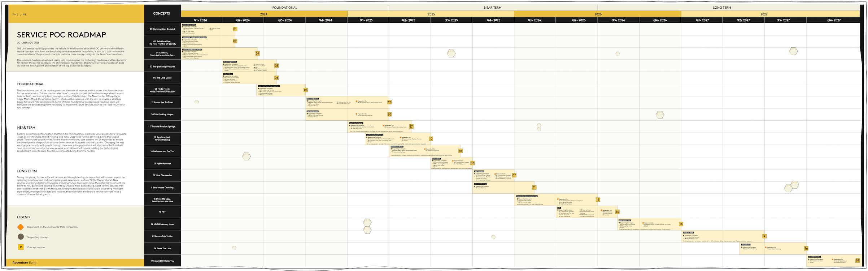The height and width of the screenshot is (271, 868).
Task: Click the '03 Pre-planning Features' row label
Action: coord(162,66)
